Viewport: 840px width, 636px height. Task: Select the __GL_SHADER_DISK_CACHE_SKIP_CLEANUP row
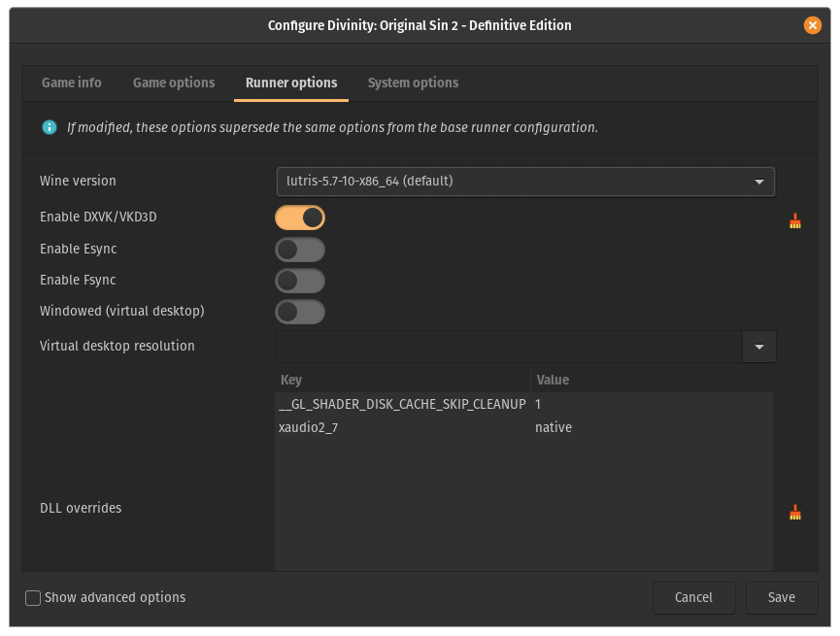(404, 404)
